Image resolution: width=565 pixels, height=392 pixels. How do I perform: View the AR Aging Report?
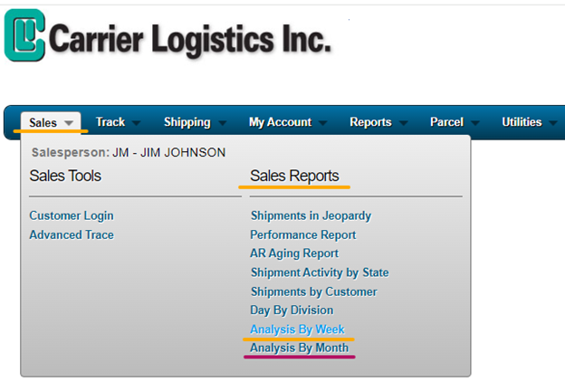294,253
